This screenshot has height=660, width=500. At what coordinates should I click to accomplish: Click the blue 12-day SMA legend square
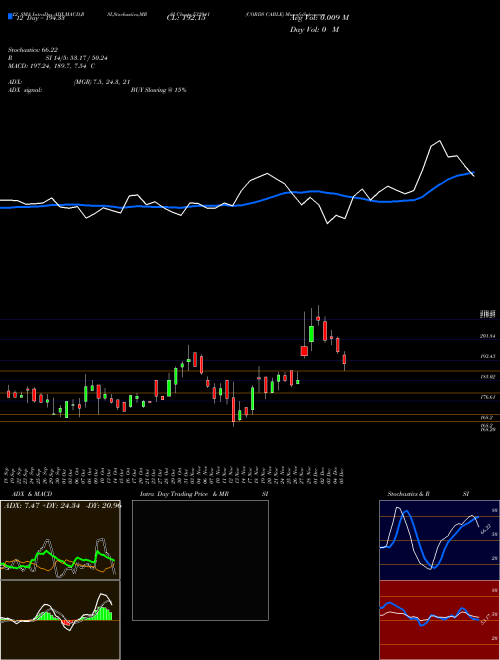pos(10,17)
